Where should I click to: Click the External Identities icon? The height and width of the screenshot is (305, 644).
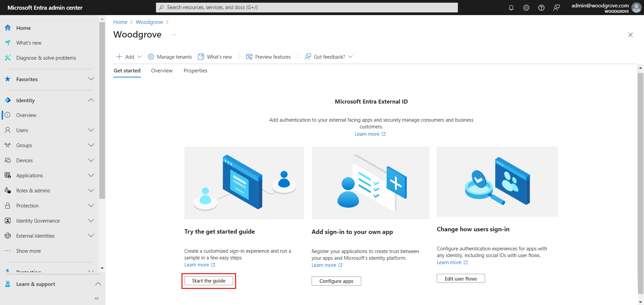pos(8,236)
